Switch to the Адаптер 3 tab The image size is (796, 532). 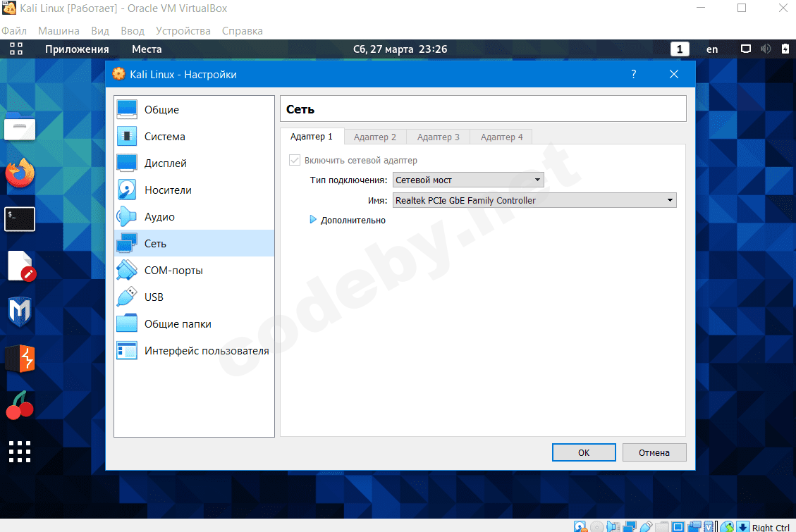438,137
